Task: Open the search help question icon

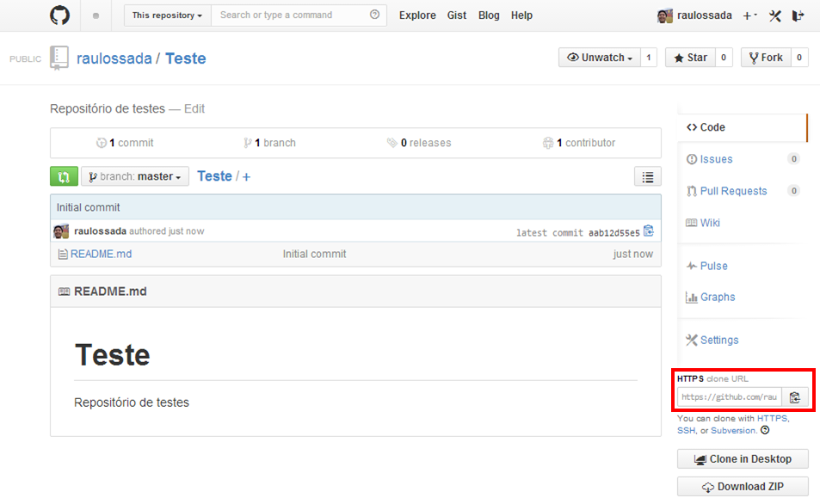Action: click(374, 15)
